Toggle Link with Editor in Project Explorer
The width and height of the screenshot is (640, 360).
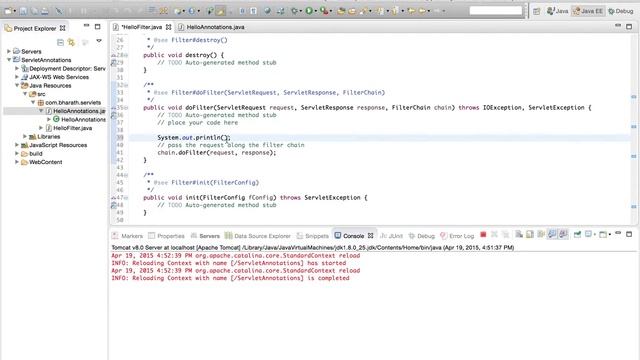pos(71,42)
